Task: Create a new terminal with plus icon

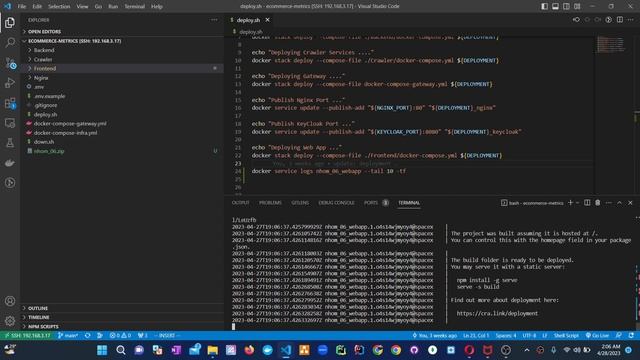Action: 570,203
